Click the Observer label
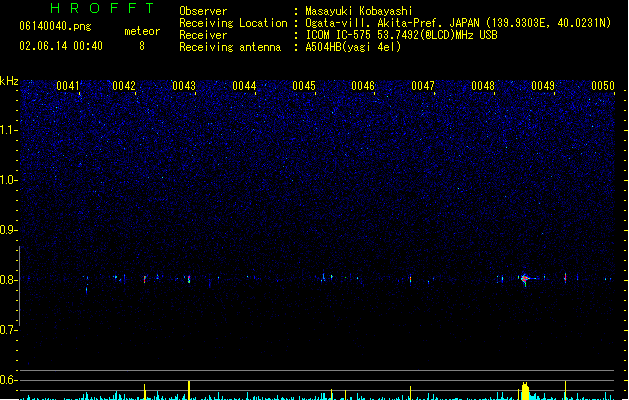629x400 pixels. pyautogui.click(x=203, y=11)
